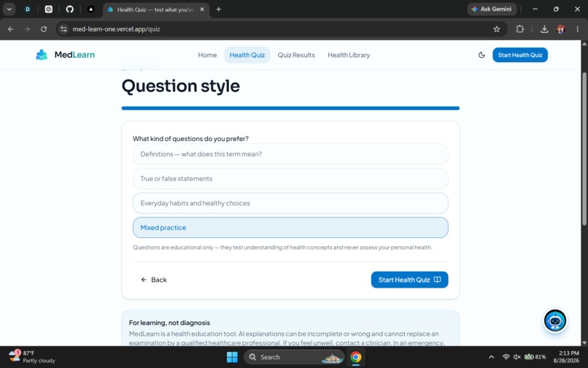Open the Quiz Results nav link

[296, 55]
